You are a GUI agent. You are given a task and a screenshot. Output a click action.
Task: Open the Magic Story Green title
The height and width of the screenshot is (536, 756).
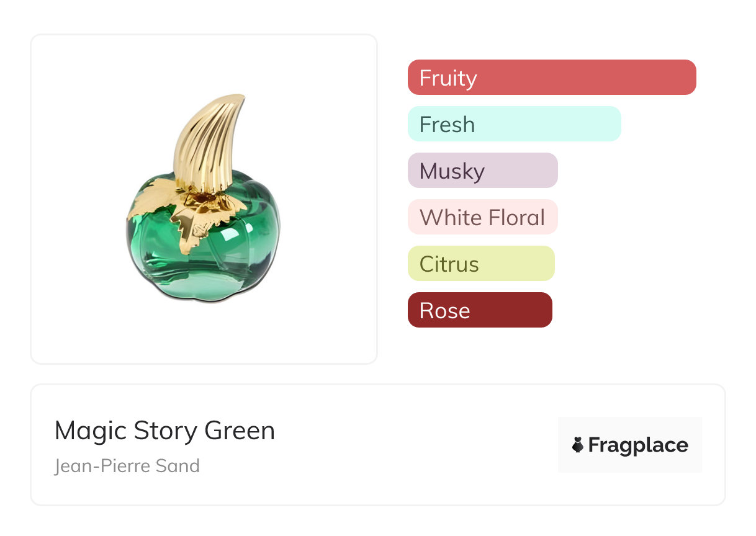164,431
